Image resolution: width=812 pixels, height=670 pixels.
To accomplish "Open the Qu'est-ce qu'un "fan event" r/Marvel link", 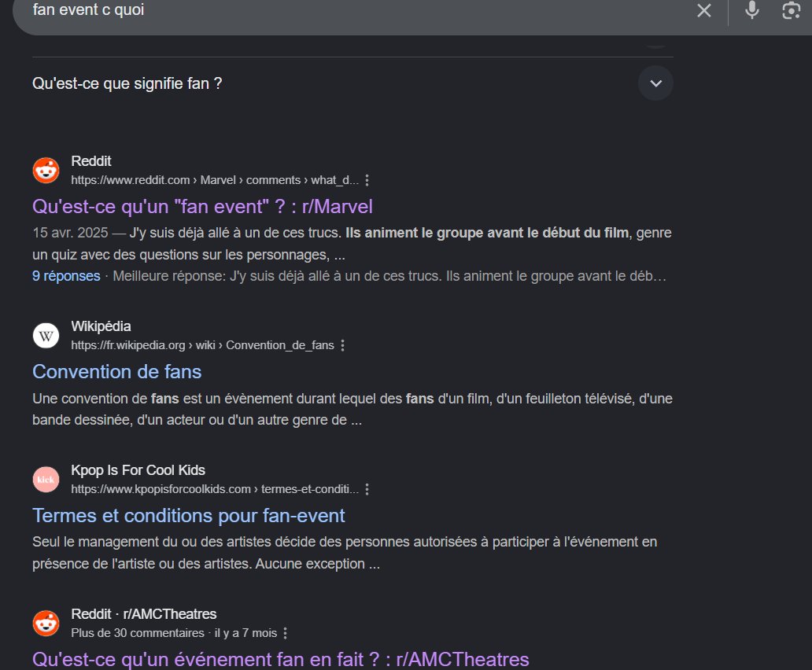I will (202, 207).
